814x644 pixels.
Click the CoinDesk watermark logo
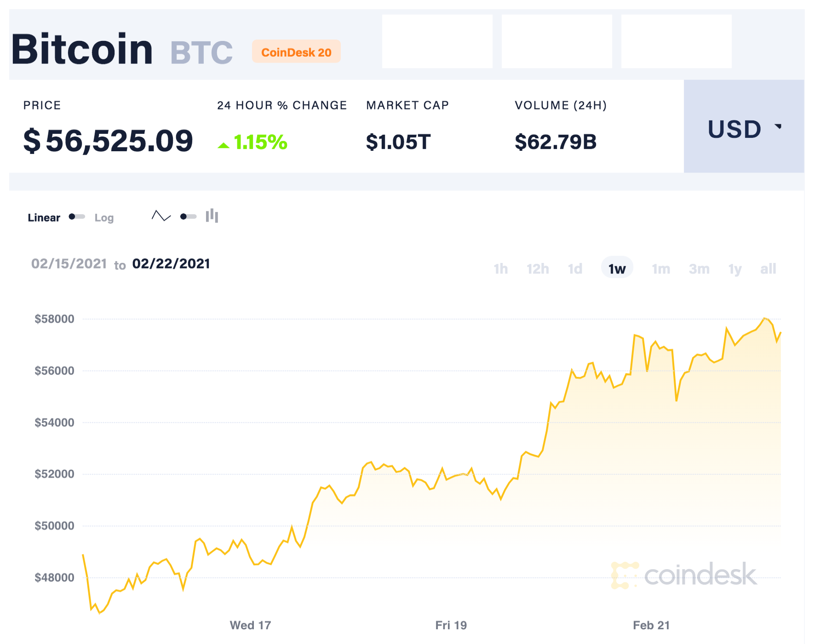point(684,575)
